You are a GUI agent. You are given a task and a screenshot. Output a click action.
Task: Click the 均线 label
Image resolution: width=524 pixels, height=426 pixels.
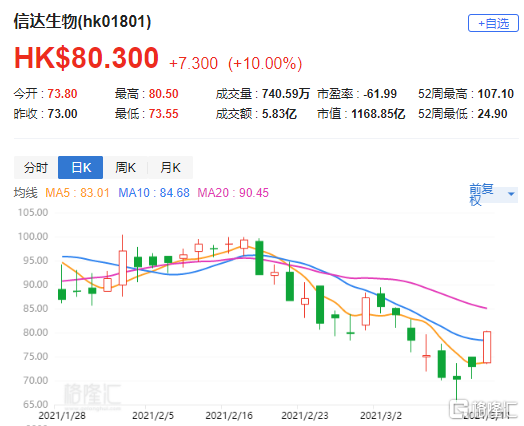[x=25, y=193]
